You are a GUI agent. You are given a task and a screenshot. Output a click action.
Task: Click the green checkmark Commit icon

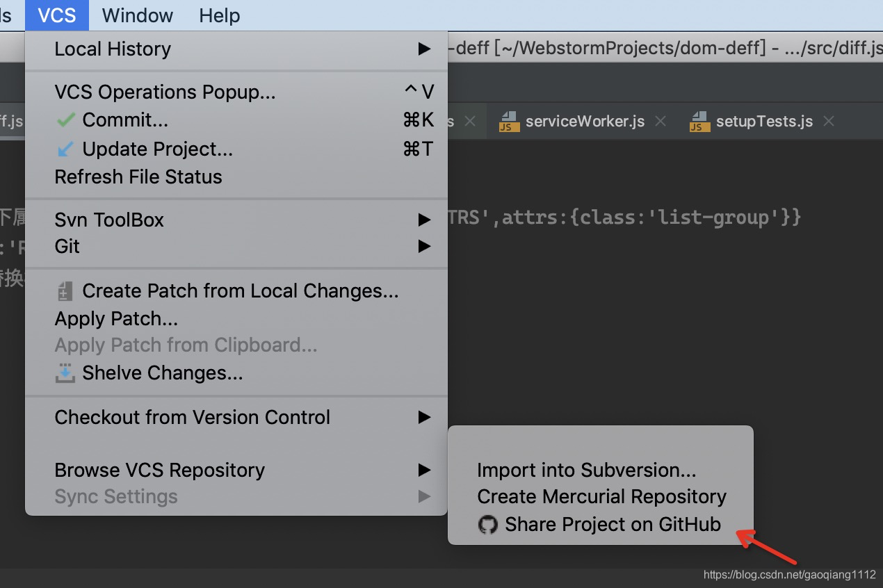[x=65, y=120]
